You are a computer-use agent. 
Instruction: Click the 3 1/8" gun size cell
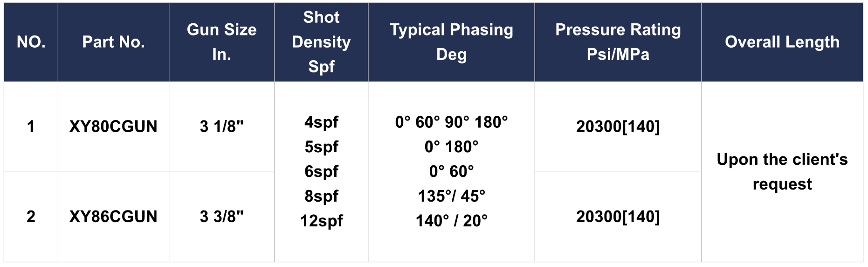click(x=221, y=126)
